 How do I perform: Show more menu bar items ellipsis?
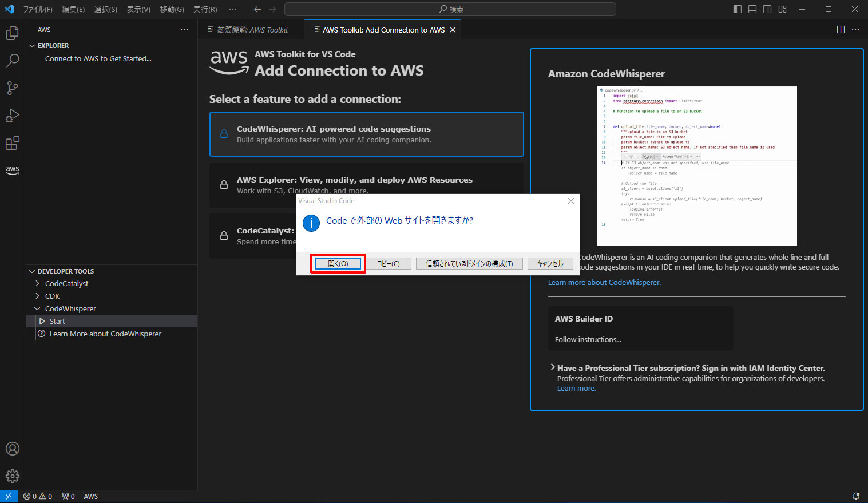[232, 9]
